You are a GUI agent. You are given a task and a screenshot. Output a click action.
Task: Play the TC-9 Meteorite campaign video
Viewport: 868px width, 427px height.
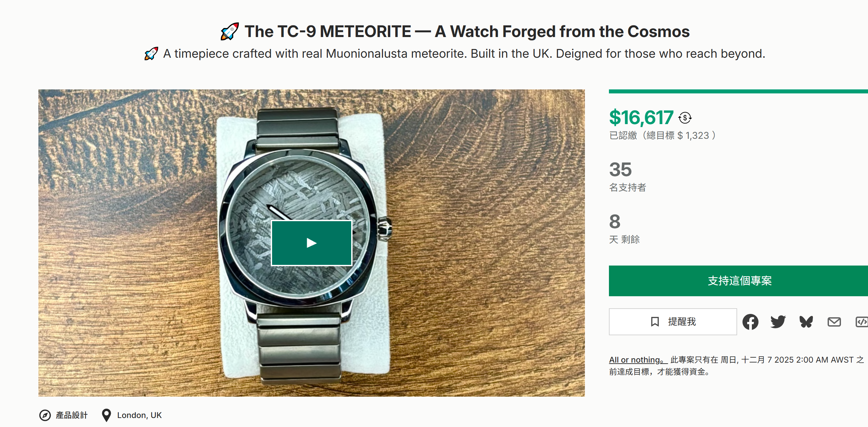pyautogui.click(x=311, y=243)
